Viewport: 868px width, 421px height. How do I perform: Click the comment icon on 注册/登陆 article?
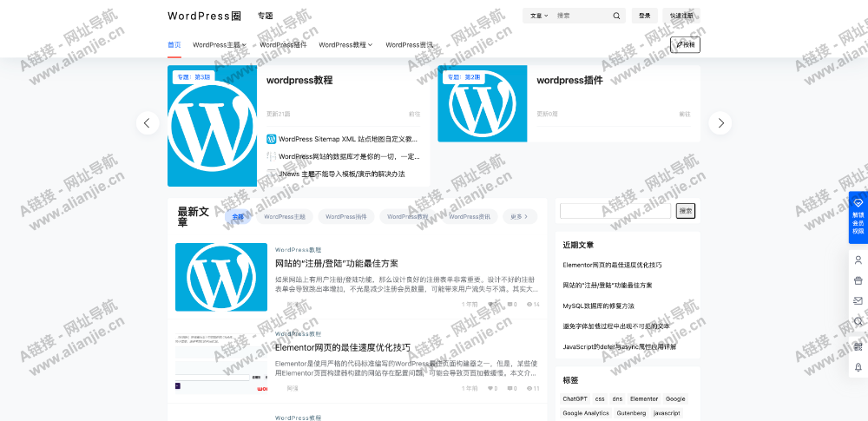coord(510,305)
